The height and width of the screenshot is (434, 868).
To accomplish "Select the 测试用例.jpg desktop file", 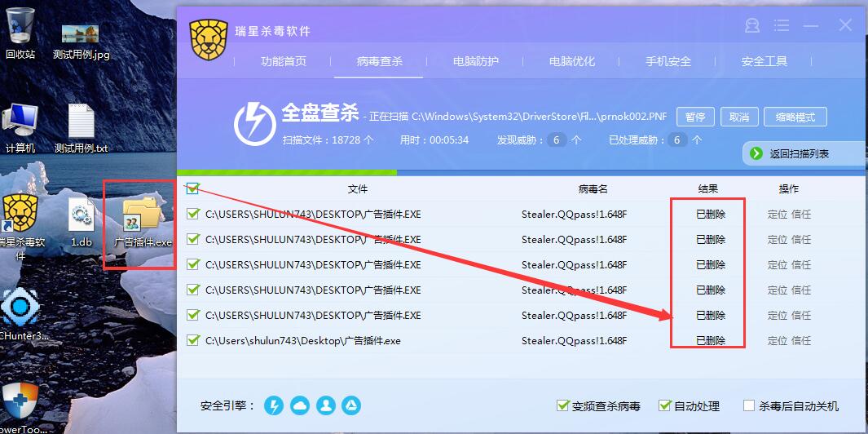I will pos(81,42).
